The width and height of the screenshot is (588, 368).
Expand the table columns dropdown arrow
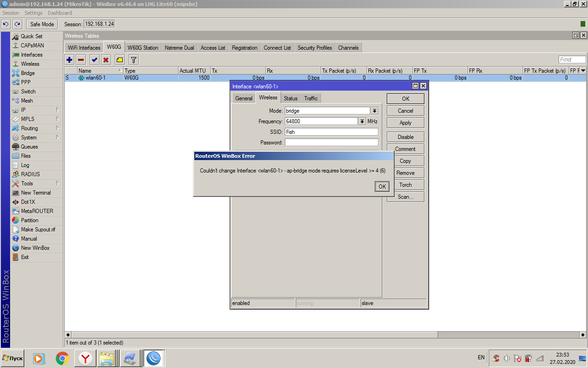tap(583, 71)
